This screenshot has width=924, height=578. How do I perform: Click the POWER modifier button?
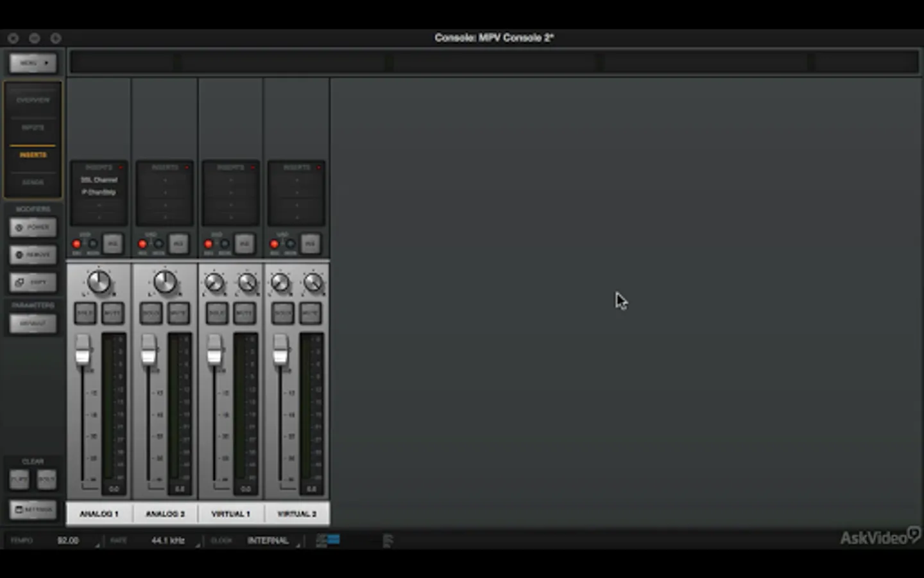(x=33, y=227)
